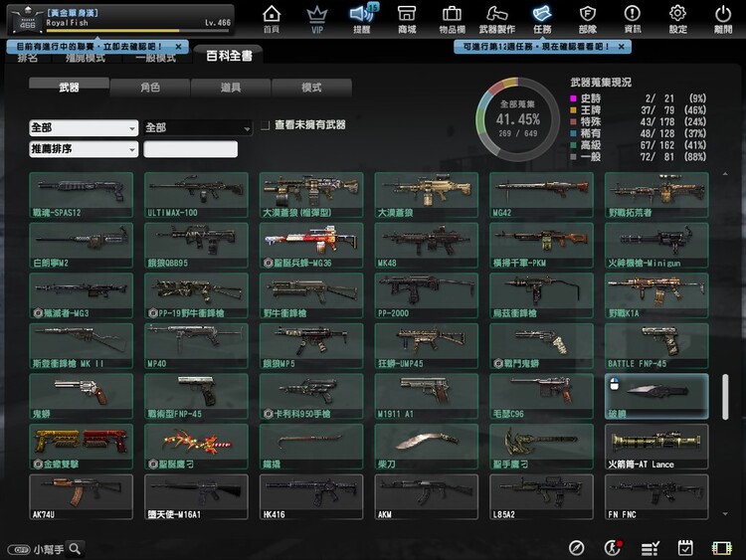The height and width of the screenshot is (560, 746).
Task: Select the 毛瑟C96 pistol card
Action: tap(541, 396)
